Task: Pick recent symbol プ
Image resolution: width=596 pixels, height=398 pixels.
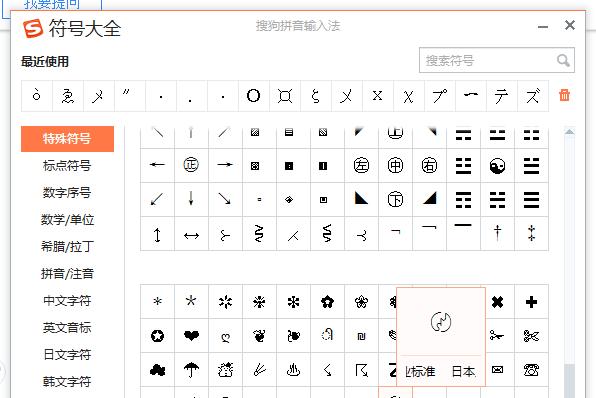Action: point(440,96)
